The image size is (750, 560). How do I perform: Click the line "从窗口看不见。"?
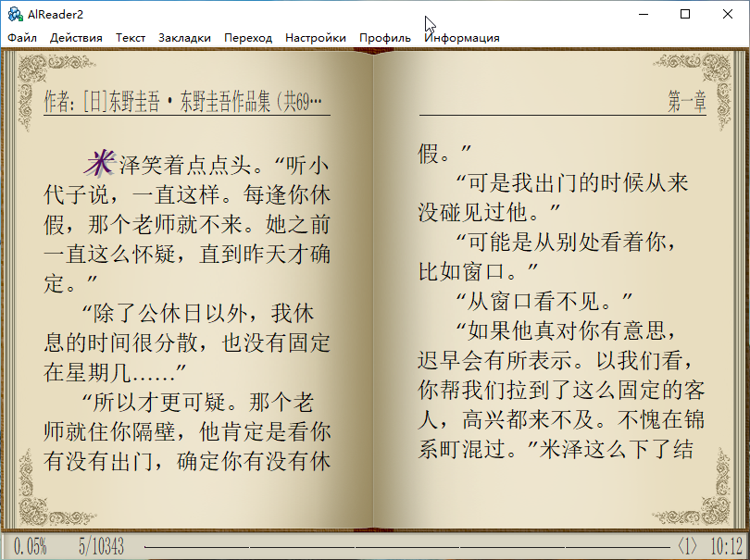[544, 301]
